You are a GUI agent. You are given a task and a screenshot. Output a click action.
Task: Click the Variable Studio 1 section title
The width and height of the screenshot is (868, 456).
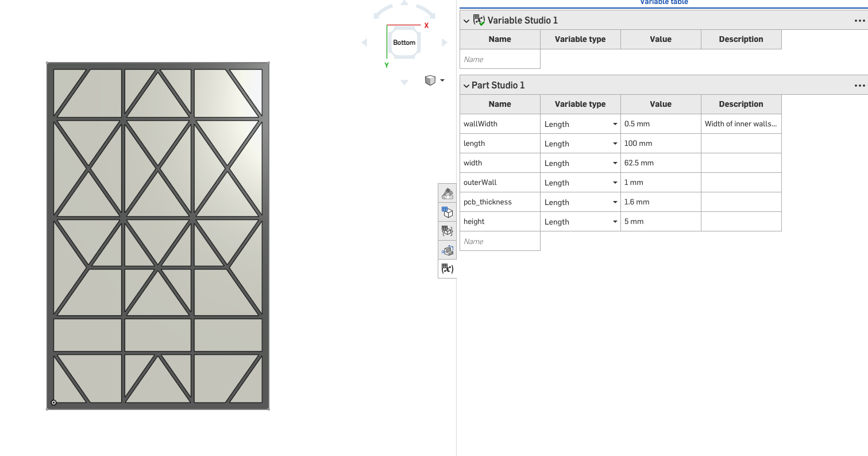click(x=523, y=20)
